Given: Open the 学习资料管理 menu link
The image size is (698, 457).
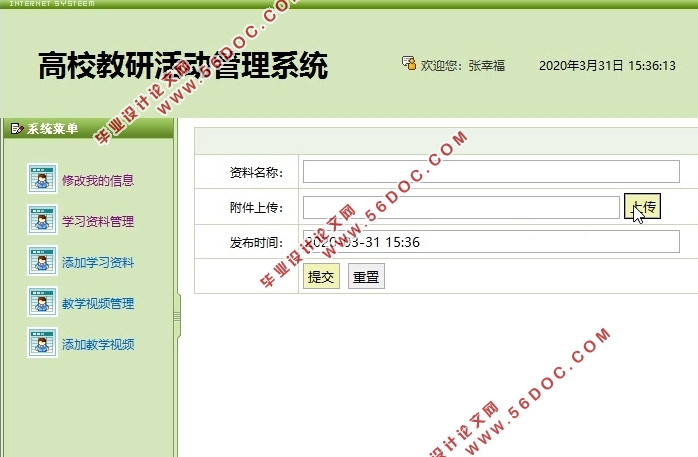Looking at the screenshot, I should [x=98, y=222].
